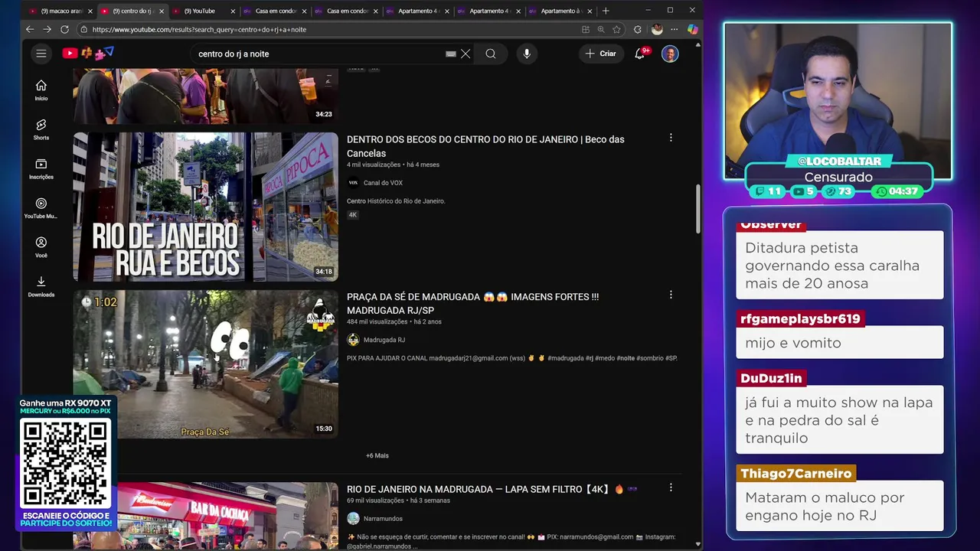Open Downloads in the sidebar
The height and width of the screenshot is (551, 980).
pos(41,286)
